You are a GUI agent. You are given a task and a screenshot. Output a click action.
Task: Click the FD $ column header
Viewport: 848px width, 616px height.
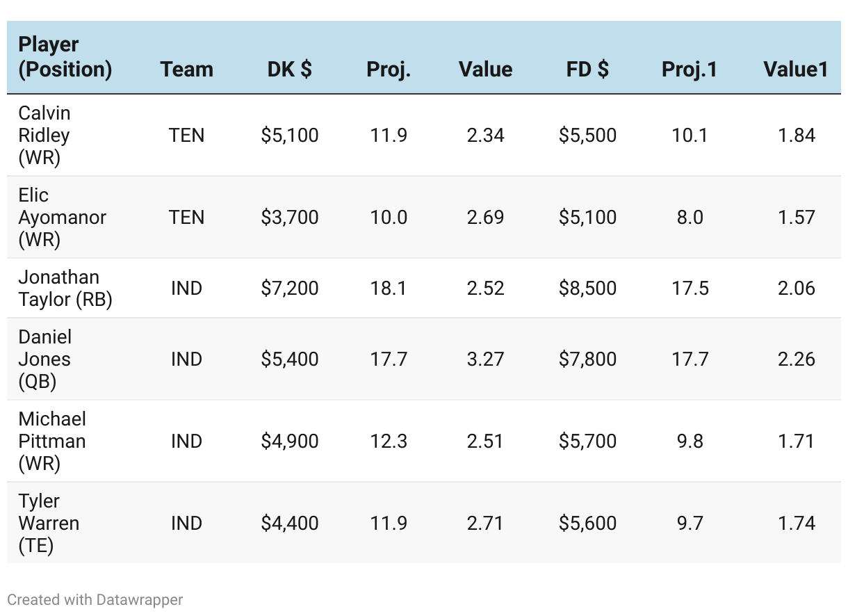[587, 70]
